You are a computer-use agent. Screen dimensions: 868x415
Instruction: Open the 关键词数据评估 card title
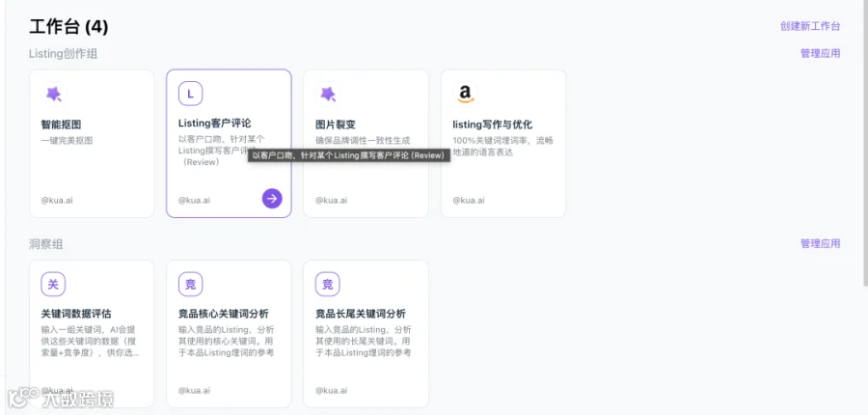click(x=76, y=315)
